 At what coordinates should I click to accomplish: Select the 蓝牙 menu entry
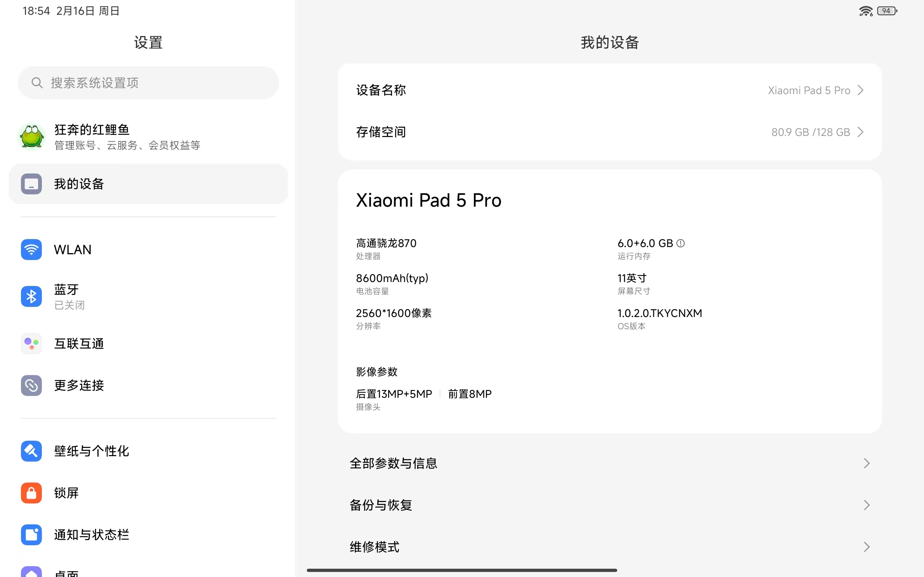pyautogui.click(x=148, y=296)
